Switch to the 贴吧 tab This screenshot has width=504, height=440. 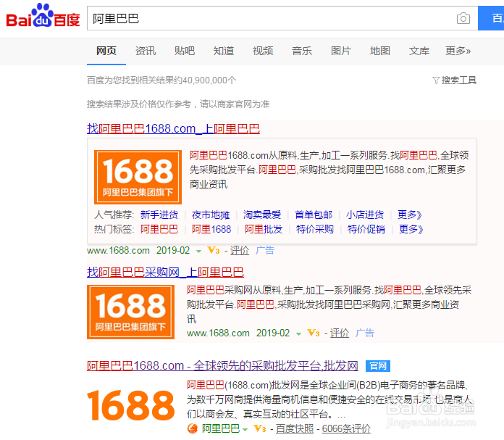point(185,51)
